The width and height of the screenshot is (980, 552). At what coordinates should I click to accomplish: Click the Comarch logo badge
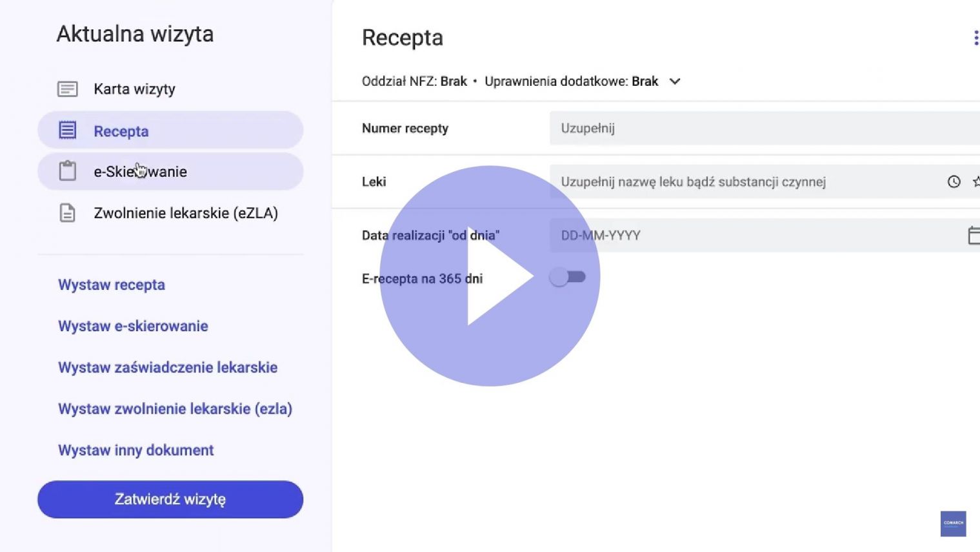tap(953, 524)
